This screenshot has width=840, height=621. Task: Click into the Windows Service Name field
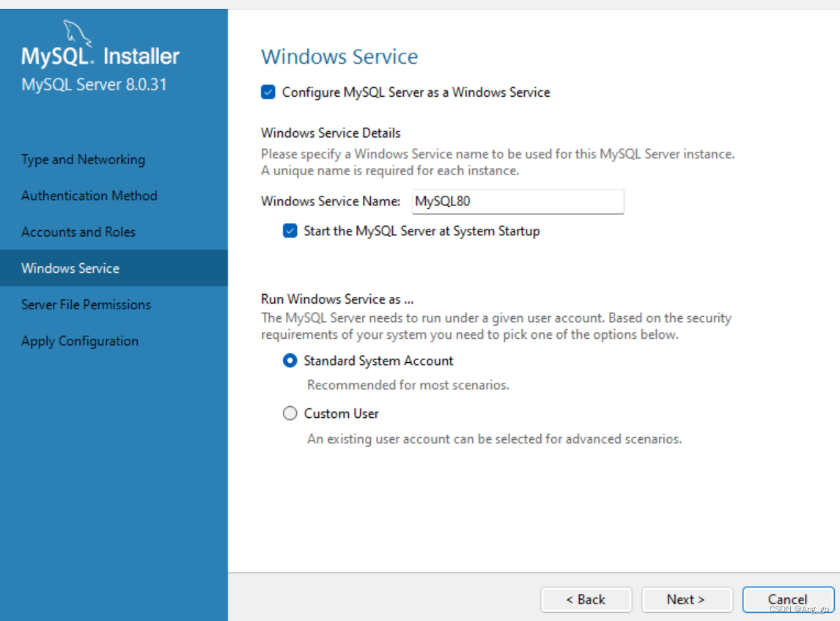pos(518,202)
